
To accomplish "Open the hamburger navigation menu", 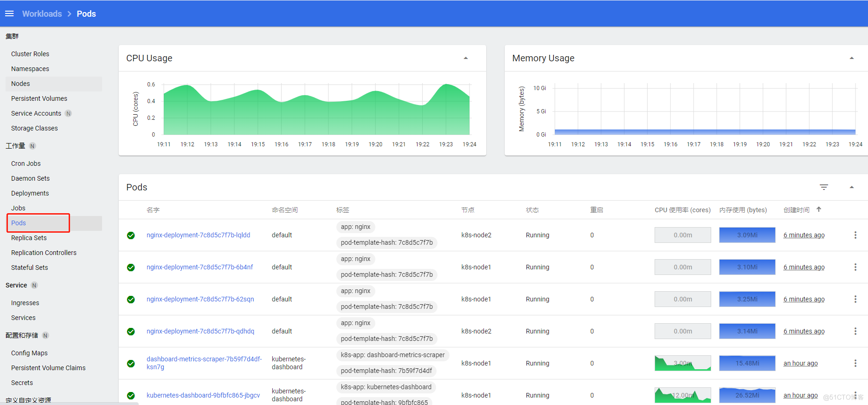I will click(9, 13).
